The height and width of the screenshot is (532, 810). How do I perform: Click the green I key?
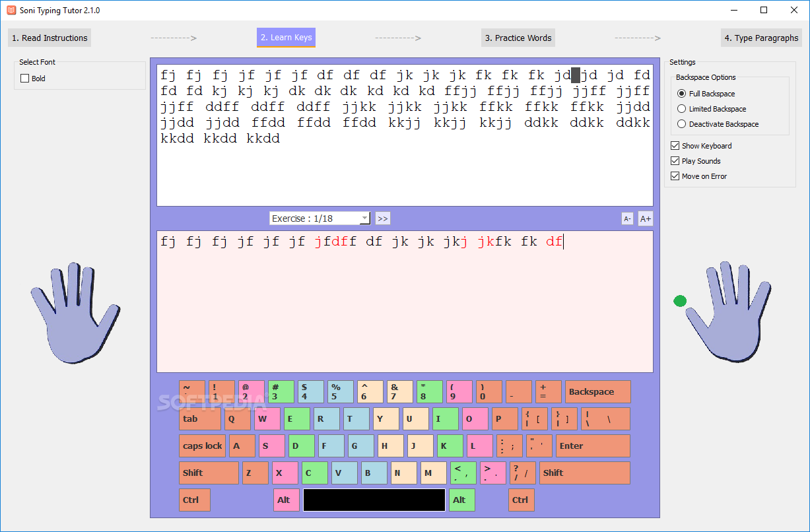[446, 418]
